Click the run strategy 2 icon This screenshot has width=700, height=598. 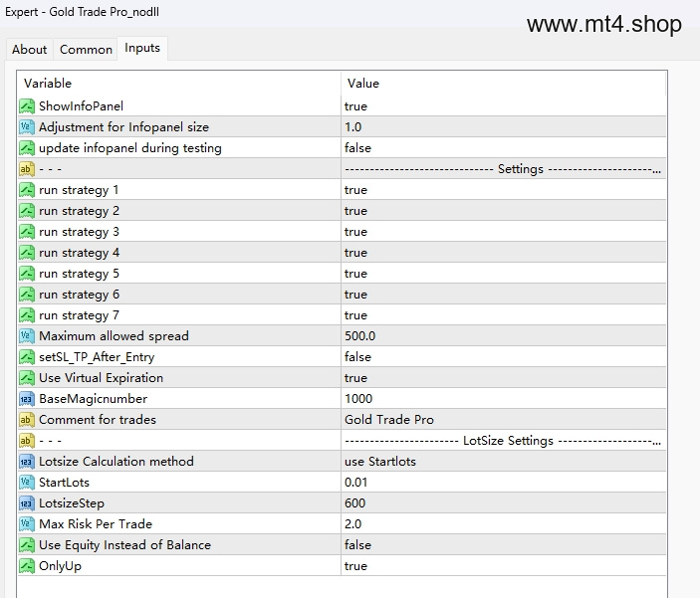(27, 211)
